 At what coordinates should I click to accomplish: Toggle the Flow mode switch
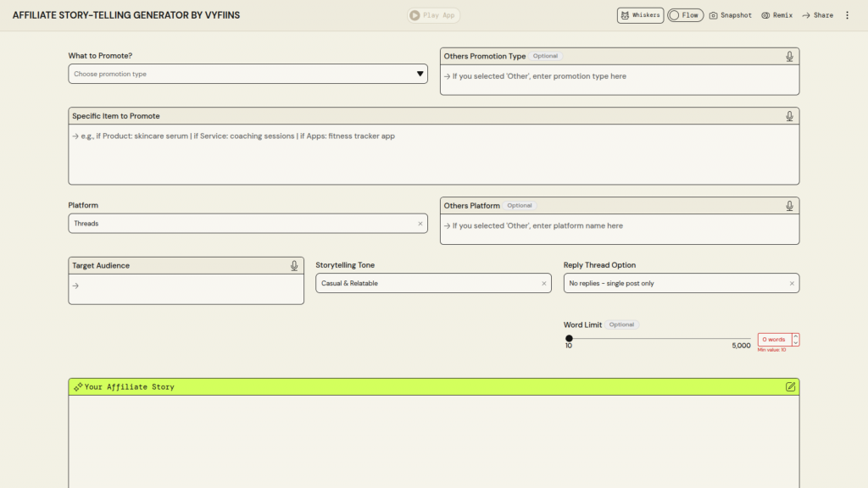[685, 15]
